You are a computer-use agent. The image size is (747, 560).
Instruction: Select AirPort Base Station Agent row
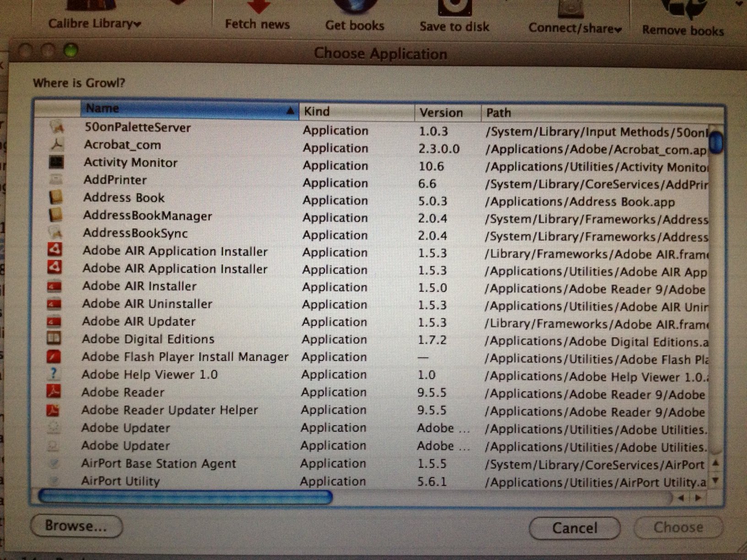point(158,463)
